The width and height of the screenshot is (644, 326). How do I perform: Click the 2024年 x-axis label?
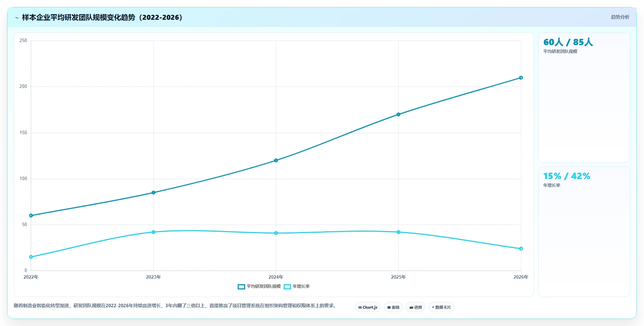[x=276, y=277]
